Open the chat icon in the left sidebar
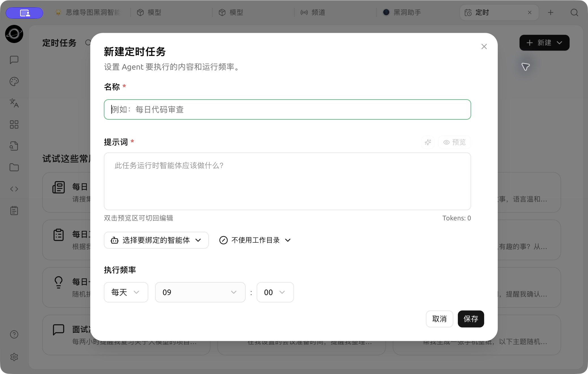 coord(14,60)
